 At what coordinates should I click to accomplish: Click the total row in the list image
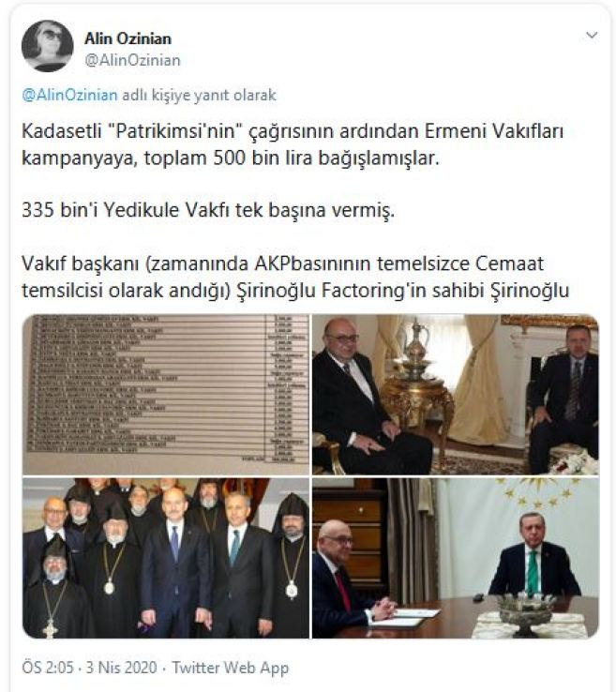click(x=275, y=459)
